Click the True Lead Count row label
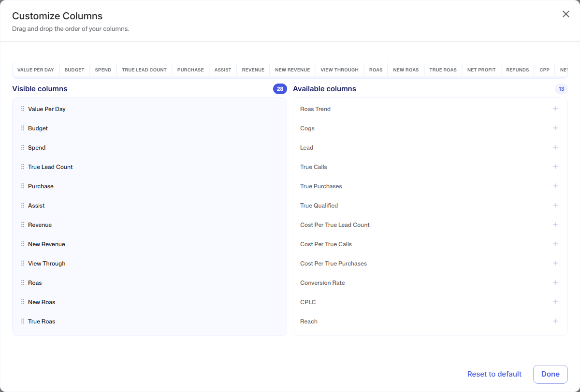 [50, 167]
